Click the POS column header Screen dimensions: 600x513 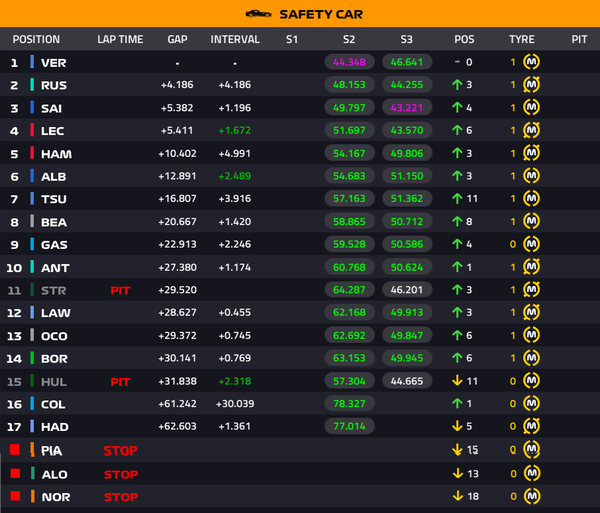click(x=464, y=39)
